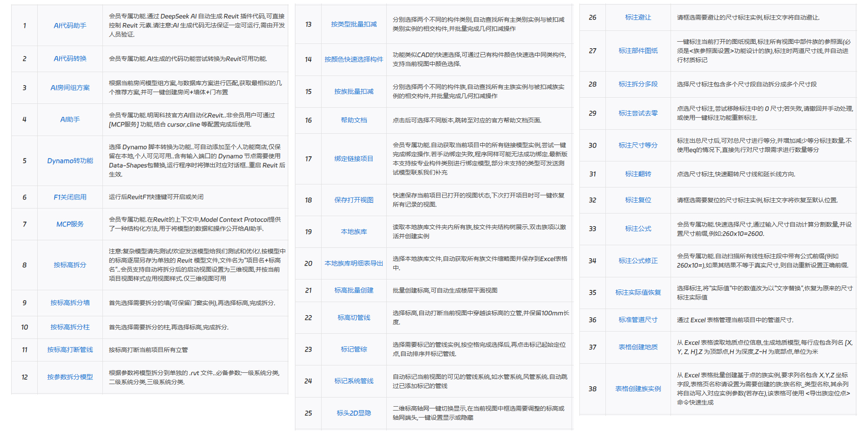This screenshot has width=868, height=434.
Task: Click the 标注复位 link
Action: (x=638, y=200)
